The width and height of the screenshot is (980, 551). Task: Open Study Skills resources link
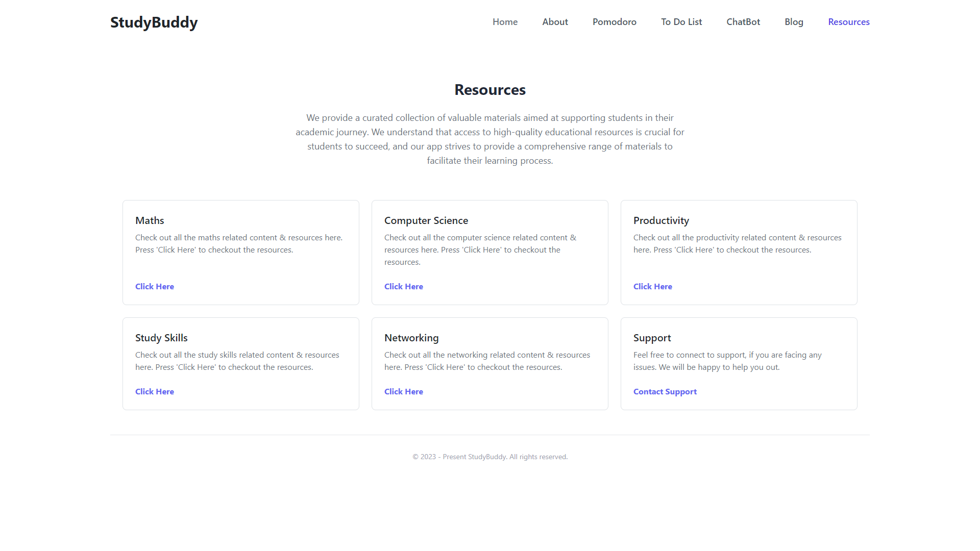pyautogui.click(x=154, y=392)
